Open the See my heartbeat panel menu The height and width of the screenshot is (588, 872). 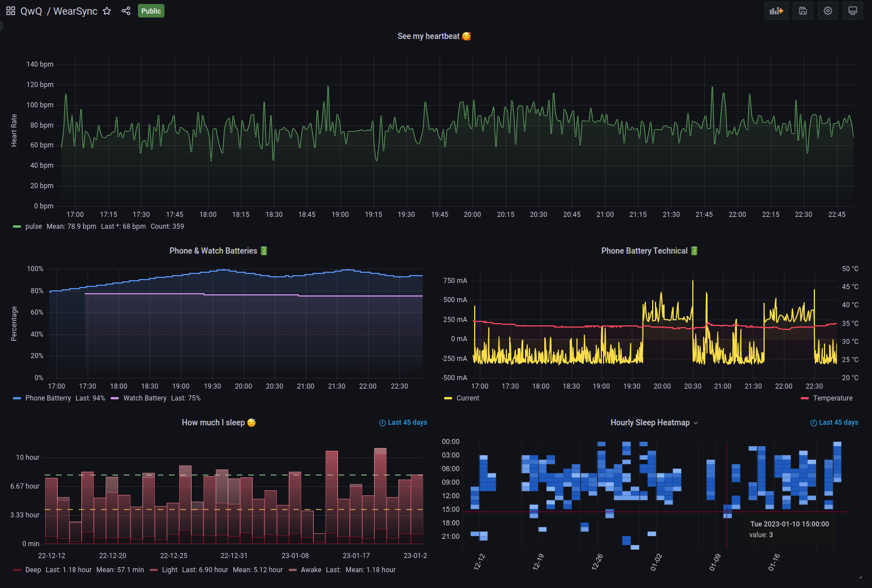click(x=434, y=36)
